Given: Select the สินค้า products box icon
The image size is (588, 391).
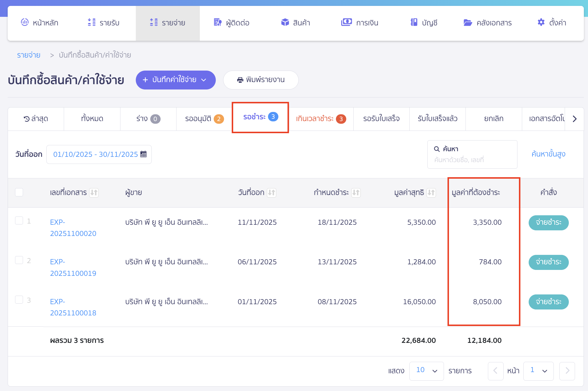Looking at the screenshot, I should (x=285, y=22).
